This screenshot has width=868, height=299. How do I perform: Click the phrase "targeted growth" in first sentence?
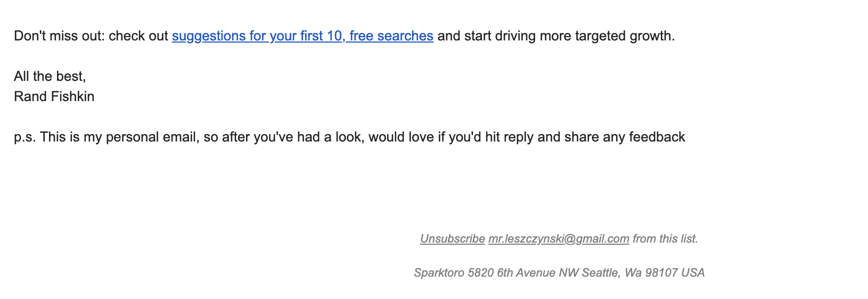tap(623, 36)
